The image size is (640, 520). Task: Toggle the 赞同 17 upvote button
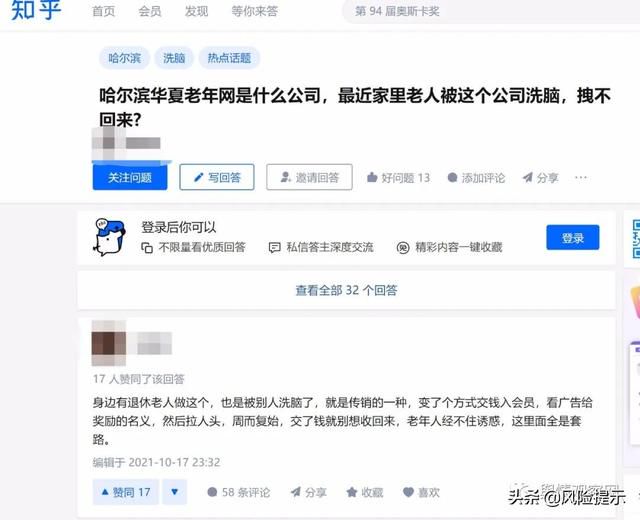coord(126,492)
